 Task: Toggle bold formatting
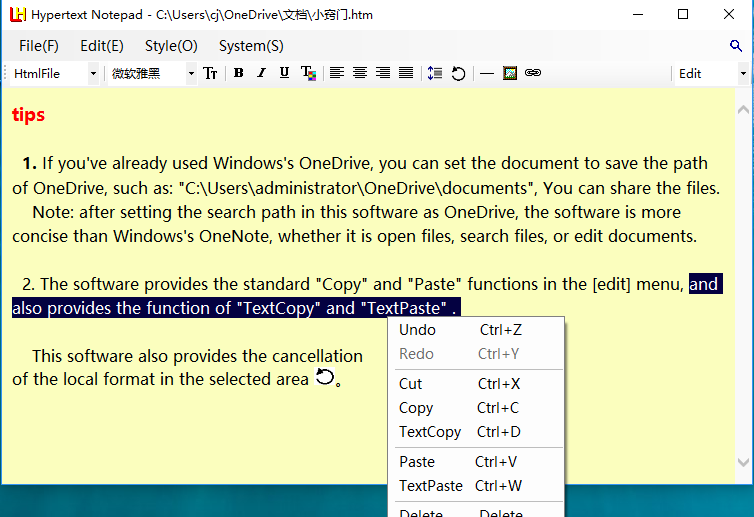[239, 73]
